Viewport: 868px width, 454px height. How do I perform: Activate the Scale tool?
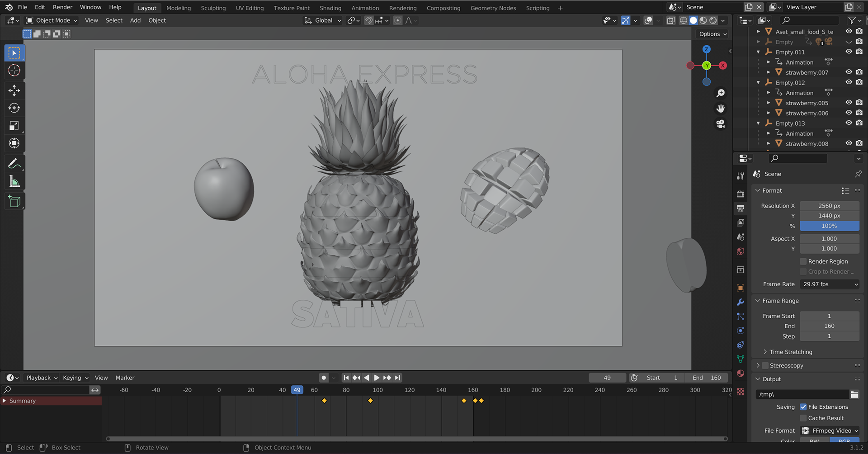(x=14, y=126)
